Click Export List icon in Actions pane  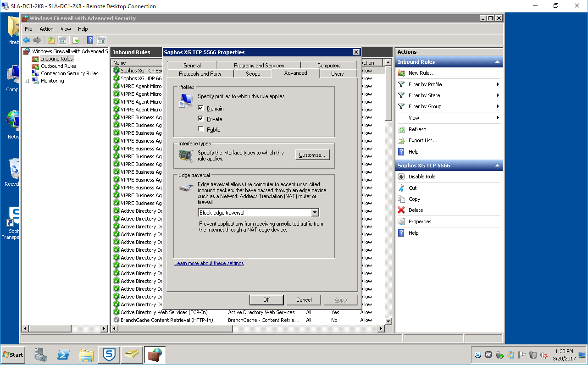[401, 140]
